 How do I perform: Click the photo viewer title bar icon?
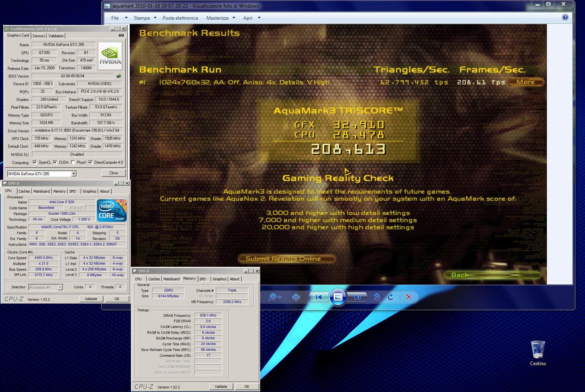(x=107, y=6)
